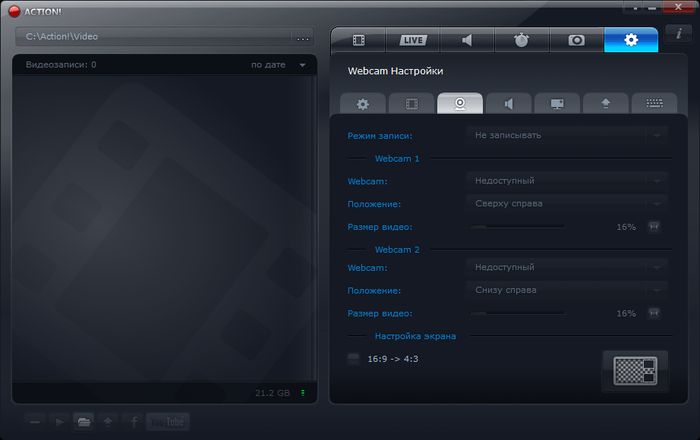700x440 pixels.
Task: Open the hotkeys keyboard sub-tab
Action: 654,104
